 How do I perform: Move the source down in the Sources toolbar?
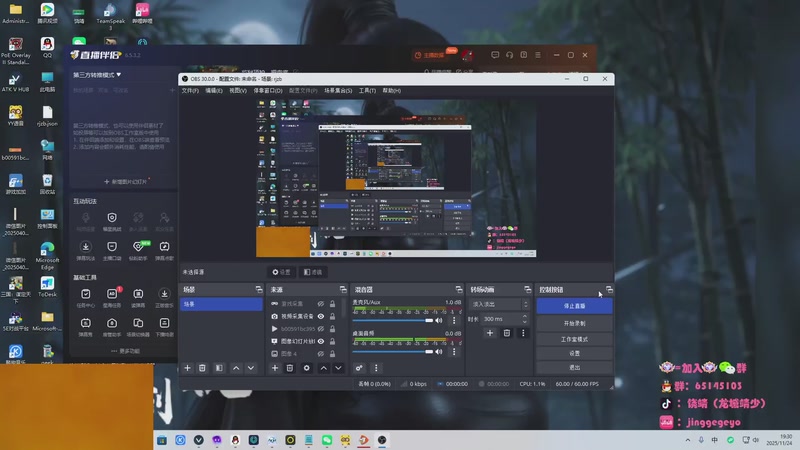338,368
